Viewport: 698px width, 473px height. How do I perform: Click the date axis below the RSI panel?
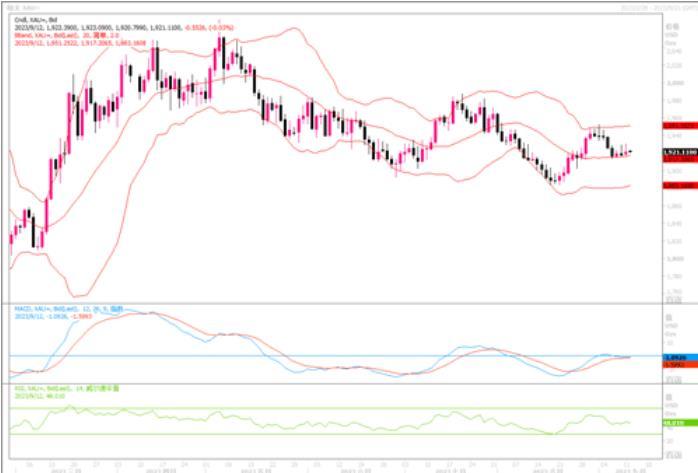click(330, 467)
